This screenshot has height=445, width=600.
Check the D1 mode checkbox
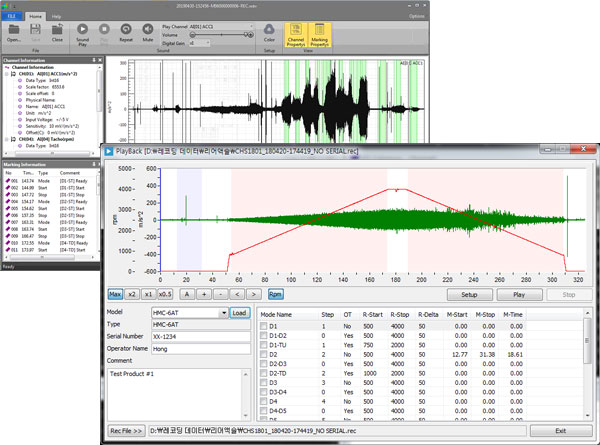[264, 326]
